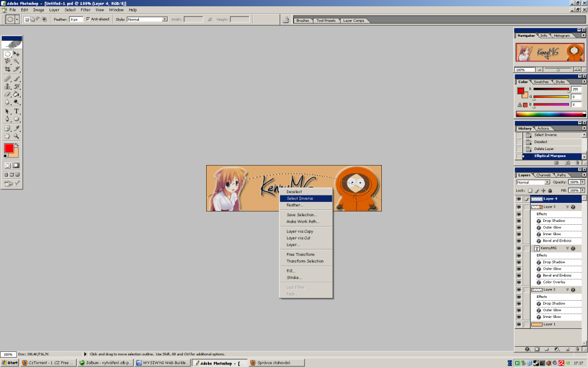Activate the Horizontal Type tool
This screenshot has width=588, height=368.
[x=17, y=111]
